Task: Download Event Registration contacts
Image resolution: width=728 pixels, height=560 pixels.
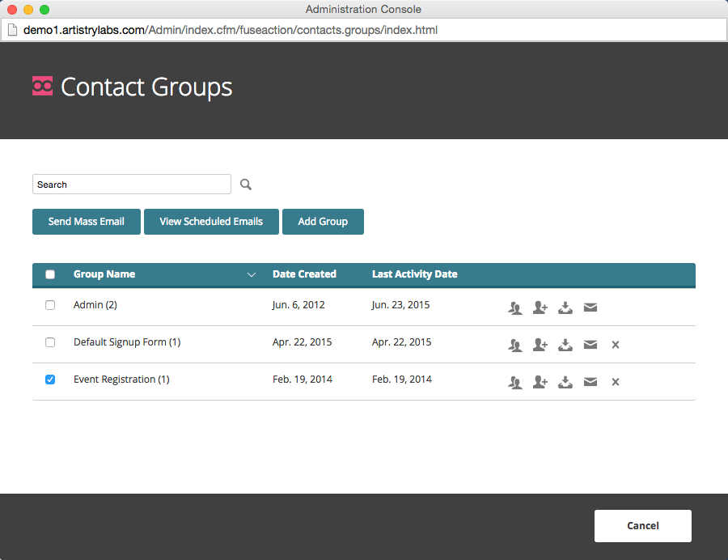Action: [565, 382]
